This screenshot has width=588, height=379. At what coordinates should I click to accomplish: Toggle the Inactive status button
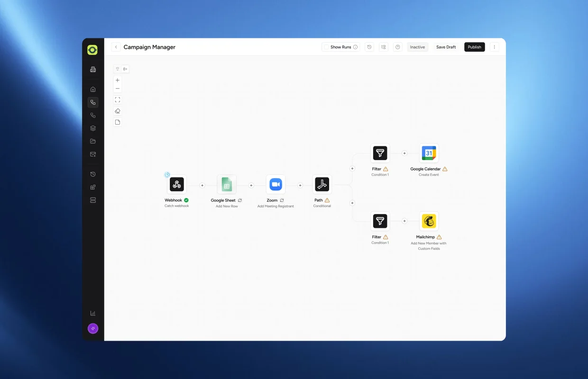417,47
